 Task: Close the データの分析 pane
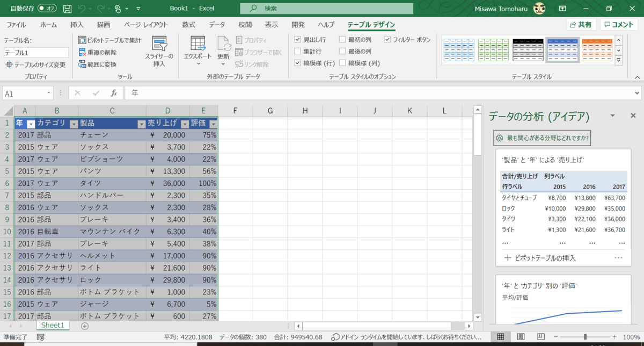[633, 116]
